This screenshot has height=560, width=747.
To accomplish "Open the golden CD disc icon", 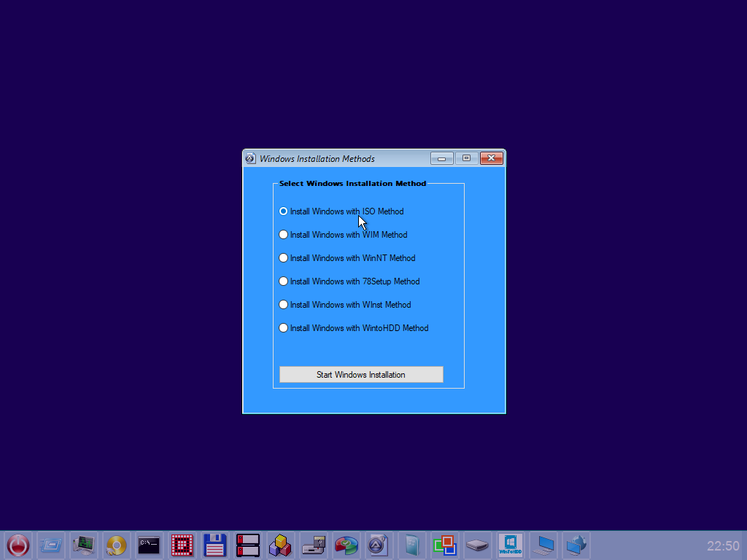I will click(x=116, y=545).
